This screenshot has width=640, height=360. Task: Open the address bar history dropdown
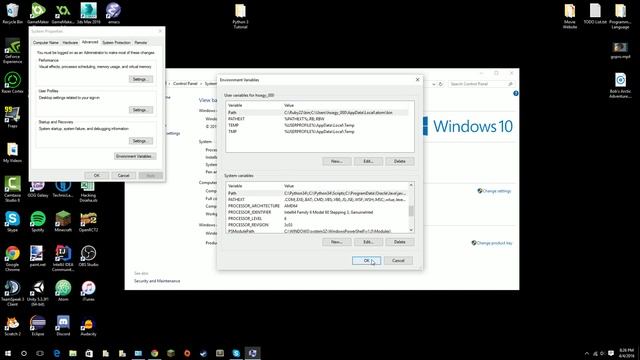(x=433, y=84)
